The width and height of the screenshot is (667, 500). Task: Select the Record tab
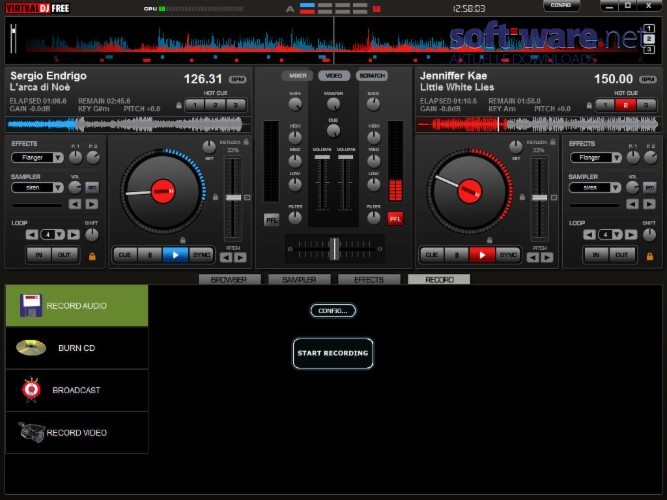[439, 280]
